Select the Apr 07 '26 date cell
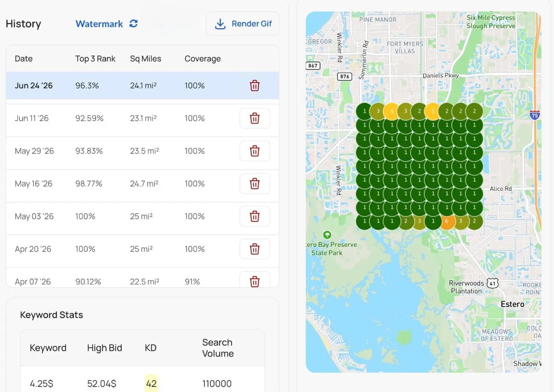The height and width of the screenshot is (392, 554). (33, 281)
